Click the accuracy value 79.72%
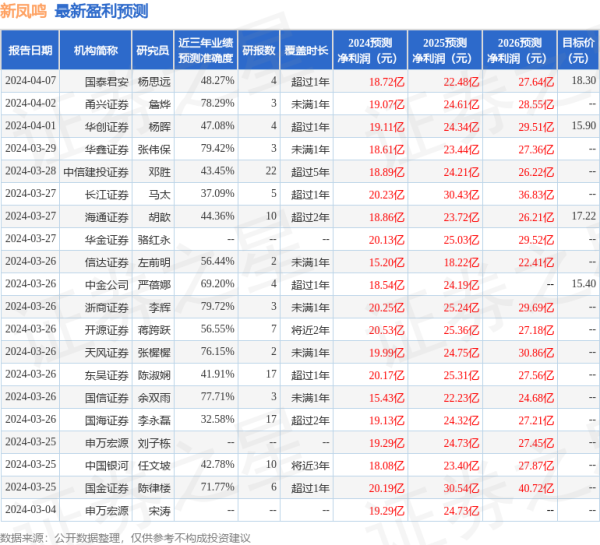This screenshot has height=545, width=600. [x=217, y=306]
